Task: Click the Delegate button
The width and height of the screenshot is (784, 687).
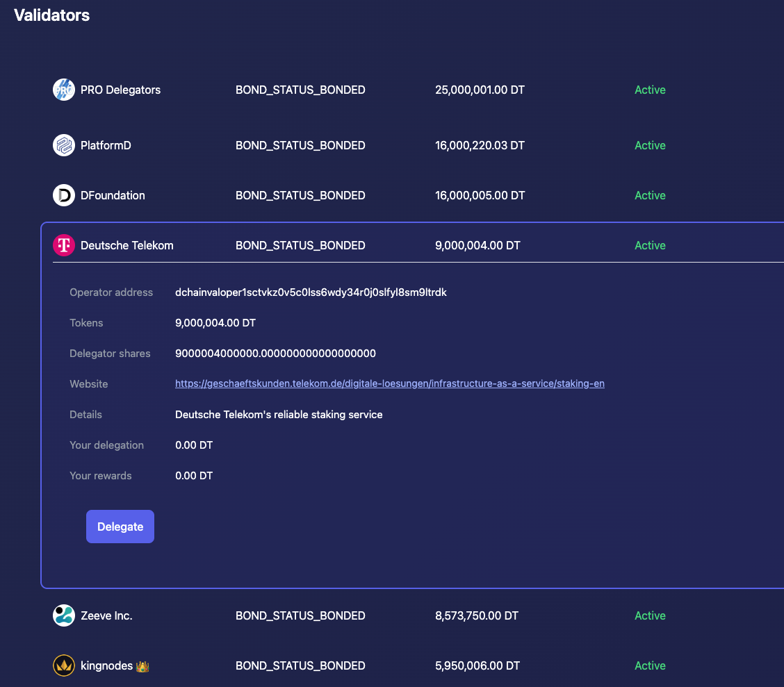Action: click(x=120, y=527)
